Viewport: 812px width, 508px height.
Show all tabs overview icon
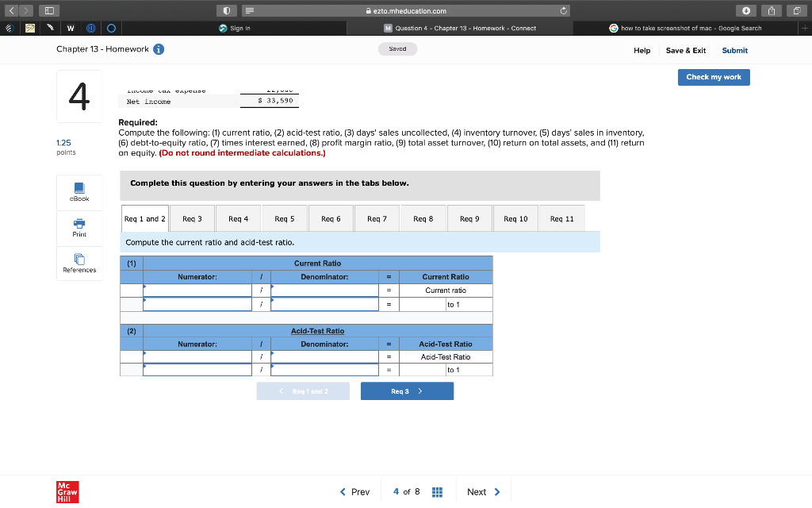[797, 10]
